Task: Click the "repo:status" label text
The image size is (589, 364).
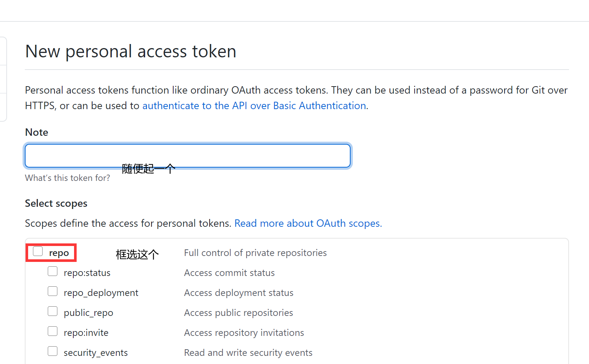Action: pos(87,273)
